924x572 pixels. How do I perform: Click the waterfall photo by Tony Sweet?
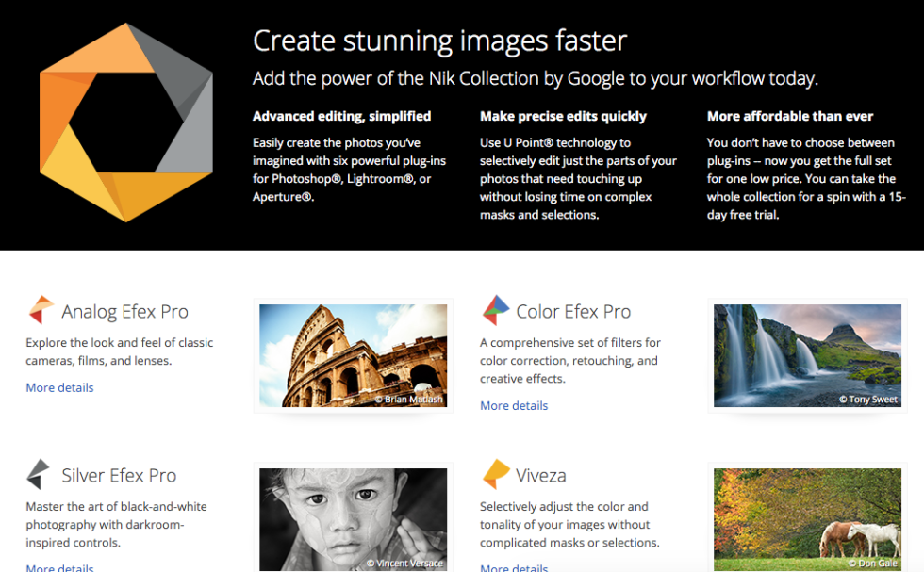tap(807, 356)
